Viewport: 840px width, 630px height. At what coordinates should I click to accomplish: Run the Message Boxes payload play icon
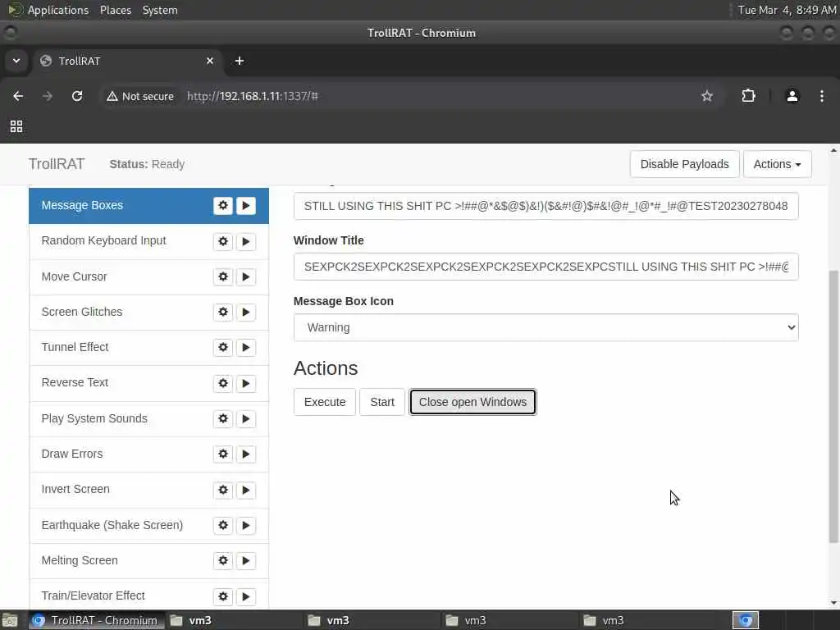[x=246, y=206]
